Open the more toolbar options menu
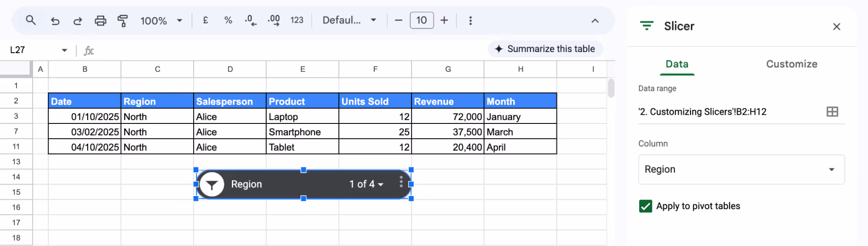This screenshot has height=246, width=868. pyautogui.click(x=470, y=20)
